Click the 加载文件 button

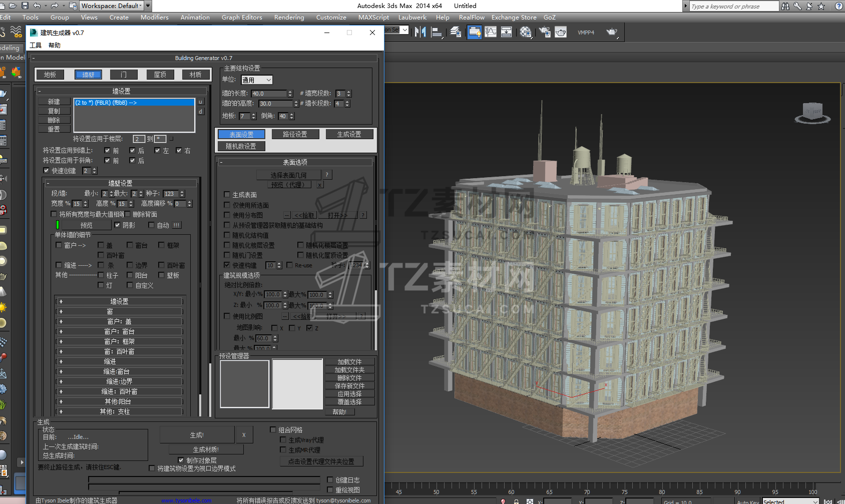349,362
